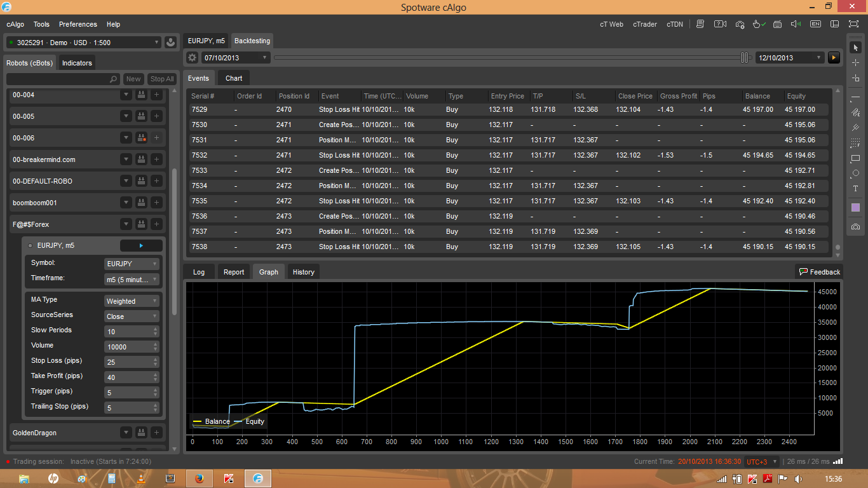Start the EURJPY, m5 robot instance
Screen dimensions: 868x488
pyautogui.click(x=141, y=246)
